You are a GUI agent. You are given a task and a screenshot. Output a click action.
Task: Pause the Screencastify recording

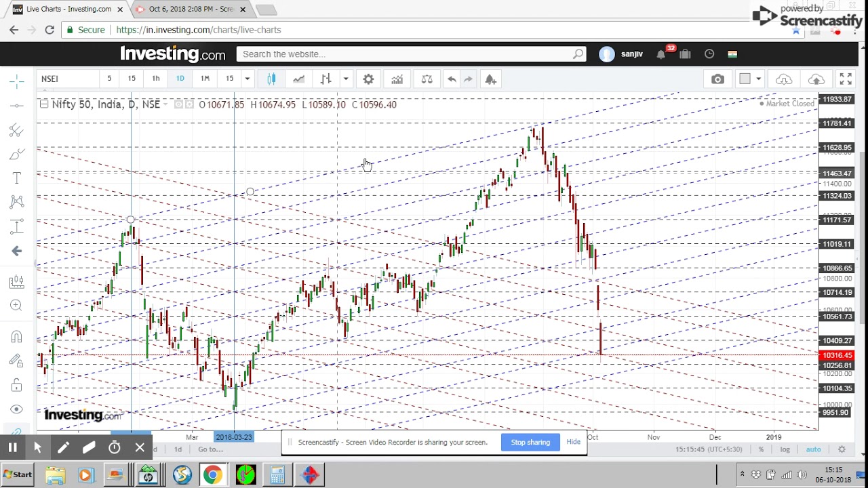(x=12, y=447)
